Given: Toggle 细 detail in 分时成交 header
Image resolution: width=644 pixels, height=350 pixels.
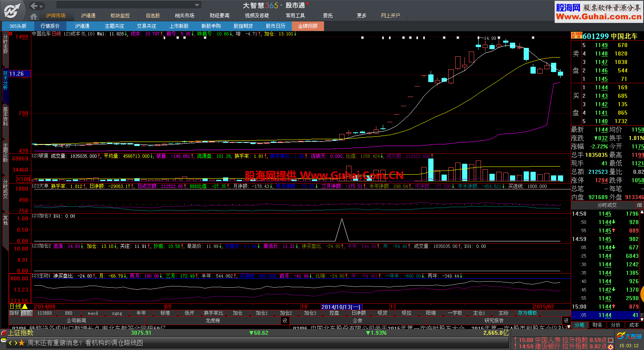Looking at the screenshot, I should click(x=639, y=205).
